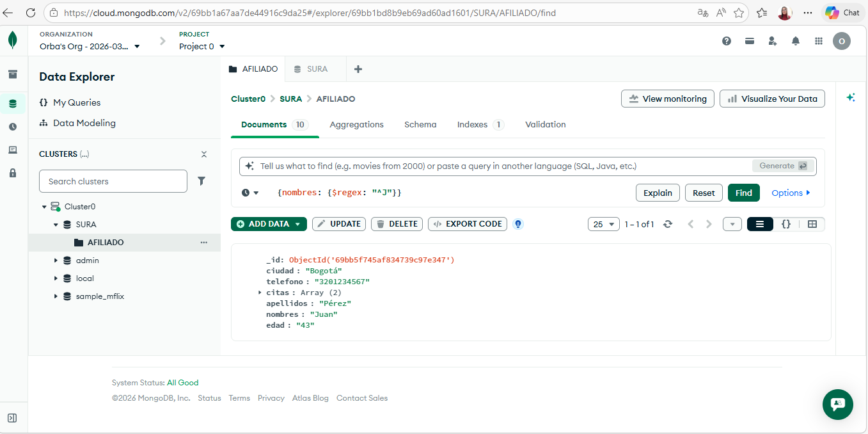The image size is (868, 434).
Task: Click the Search clusters input field
Action: click(113, 181)
